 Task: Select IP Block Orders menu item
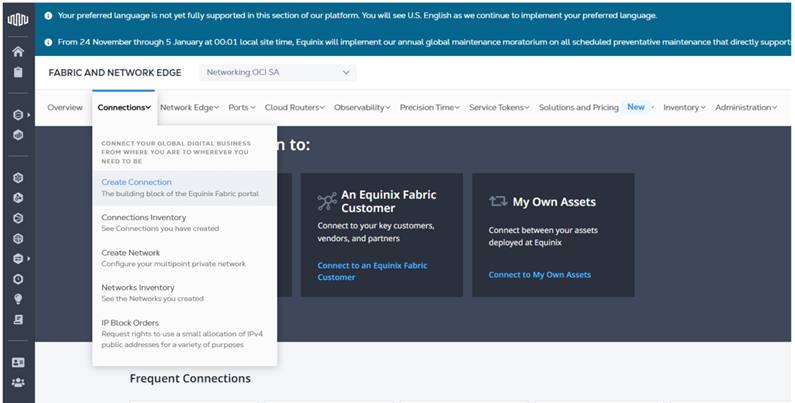[x=130, y=323]
